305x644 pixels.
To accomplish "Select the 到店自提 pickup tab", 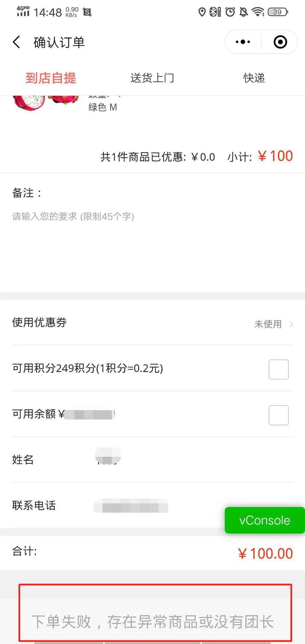I will (x=51, y=78).
